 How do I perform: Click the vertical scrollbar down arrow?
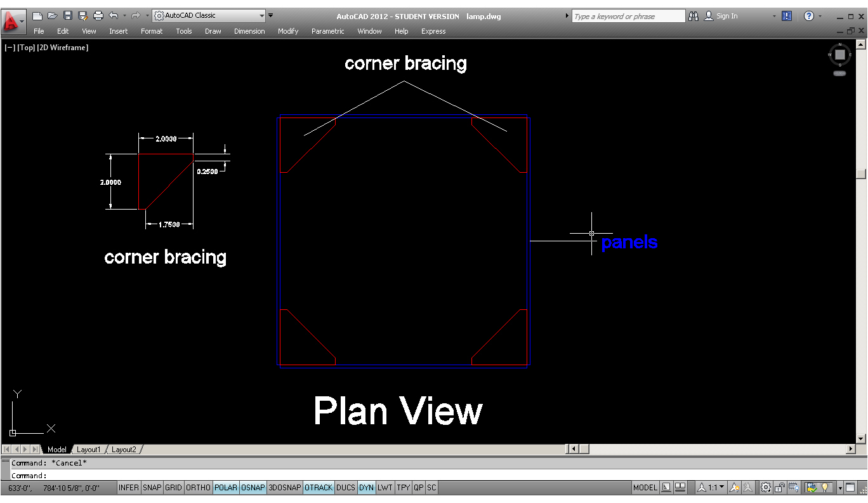click(861, 439)
